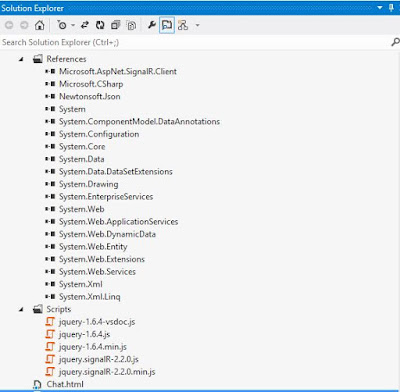The height and width of the screenshot is (392, 400).
Task: Select jquery-1.6.4-vsdoc.js file
Action: pos(97,322)
